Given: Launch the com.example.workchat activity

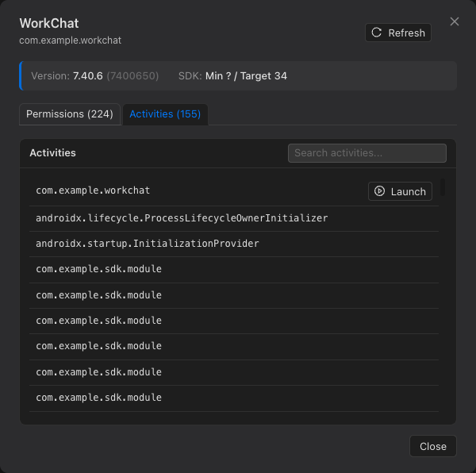Looking at the screenshot, I should point(400,191).
